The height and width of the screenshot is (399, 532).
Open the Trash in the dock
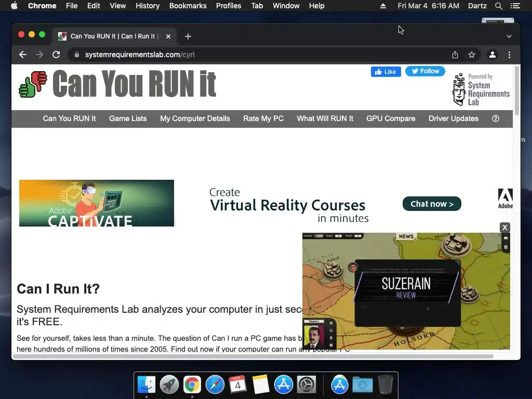[x=385, y=385]
